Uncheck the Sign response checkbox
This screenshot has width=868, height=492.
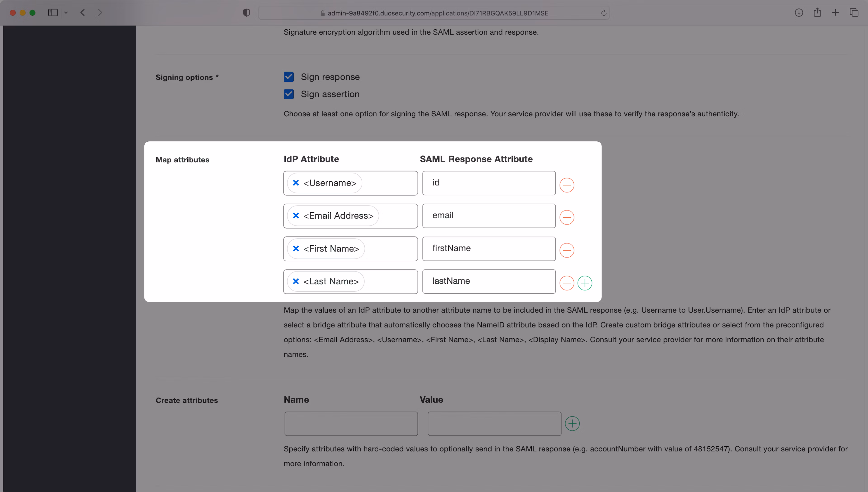(289, 77)
